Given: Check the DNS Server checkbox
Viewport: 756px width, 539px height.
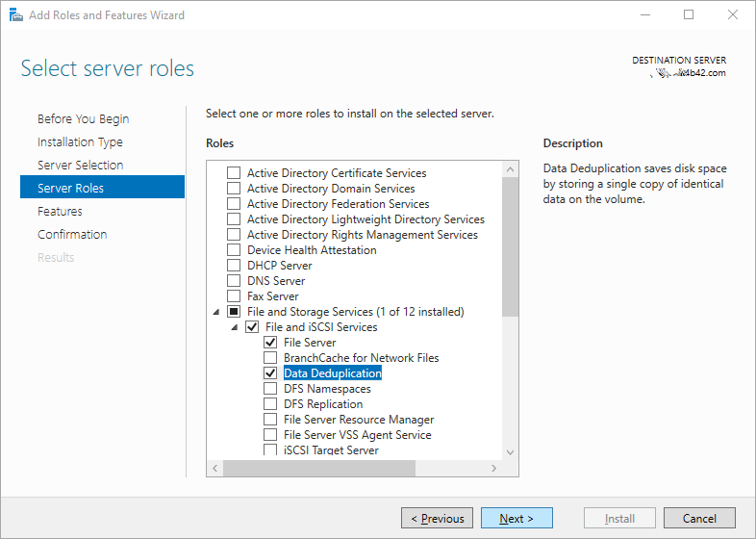Looking at the screenshot, I should coord(234,281).
